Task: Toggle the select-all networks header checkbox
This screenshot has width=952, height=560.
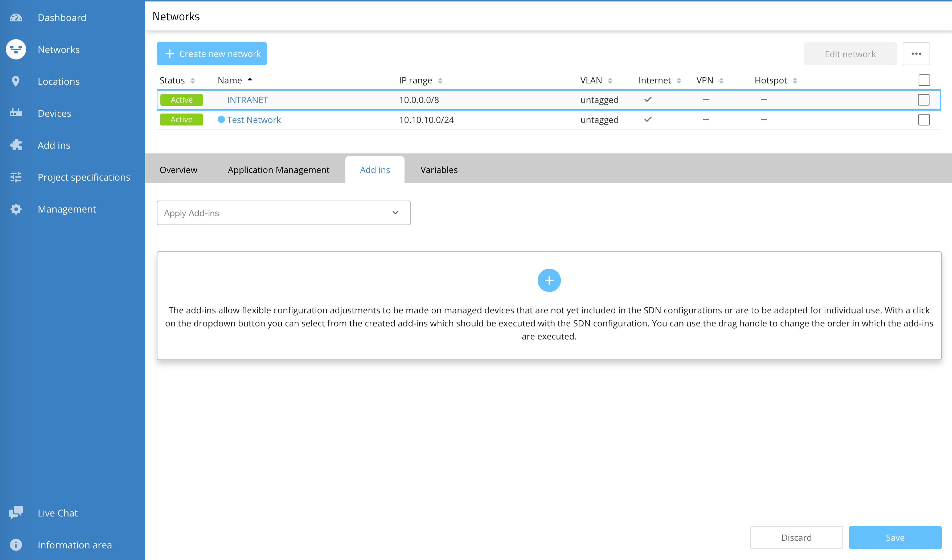Action: click(x=924, y=80)
